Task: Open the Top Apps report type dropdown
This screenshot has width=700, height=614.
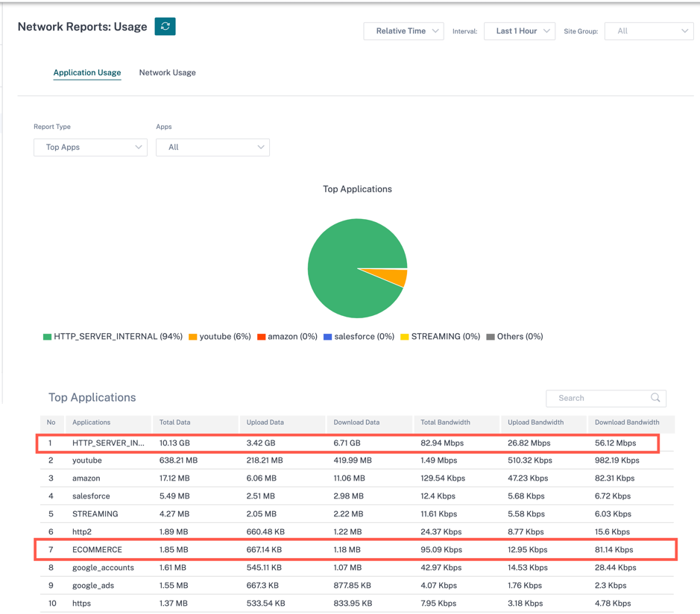Action: pos(91,148)
